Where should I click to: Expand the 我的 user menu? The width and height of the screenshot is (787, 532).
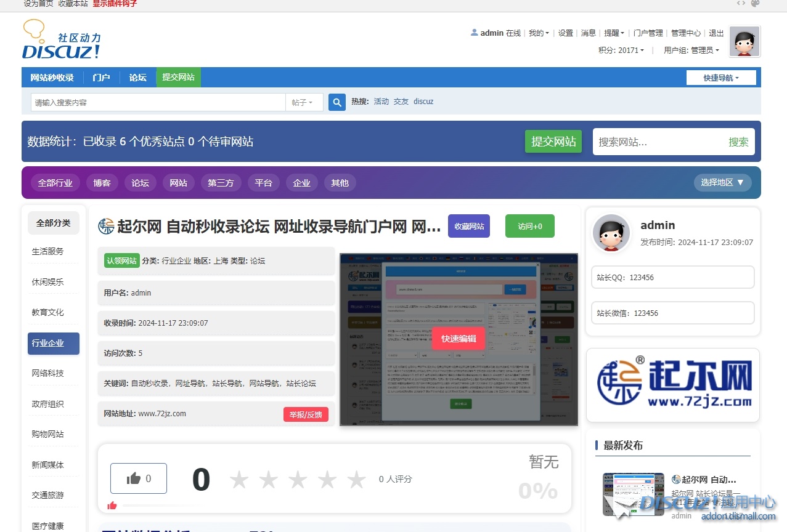click(539, 33)
